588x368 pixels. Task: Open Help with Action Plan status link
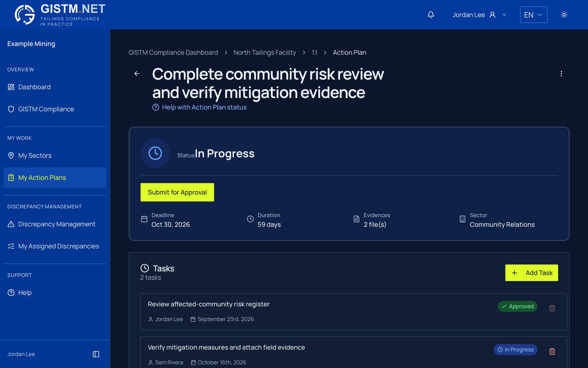click(200, 107)
